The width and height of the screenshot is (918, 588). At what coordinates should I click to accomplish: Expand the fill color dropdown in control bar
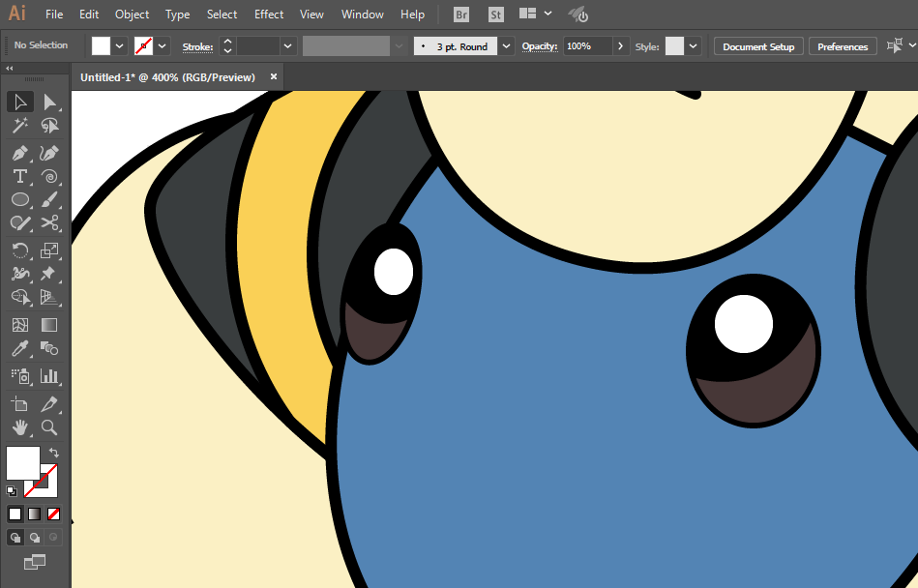pyautogui.click(x=119, y=46)
